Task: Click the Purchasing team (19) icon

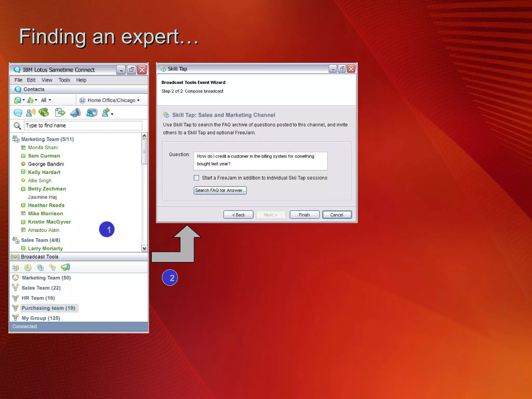Action: click(16, 308)
